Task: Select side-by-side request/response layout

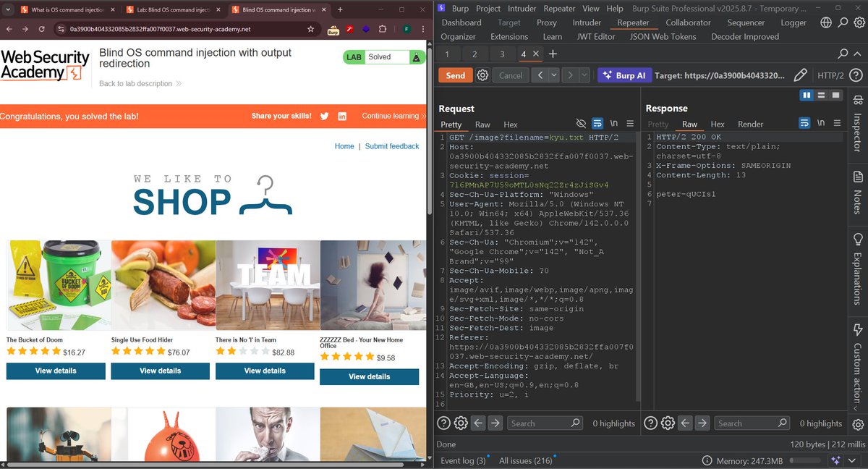Action: (807, 96)
